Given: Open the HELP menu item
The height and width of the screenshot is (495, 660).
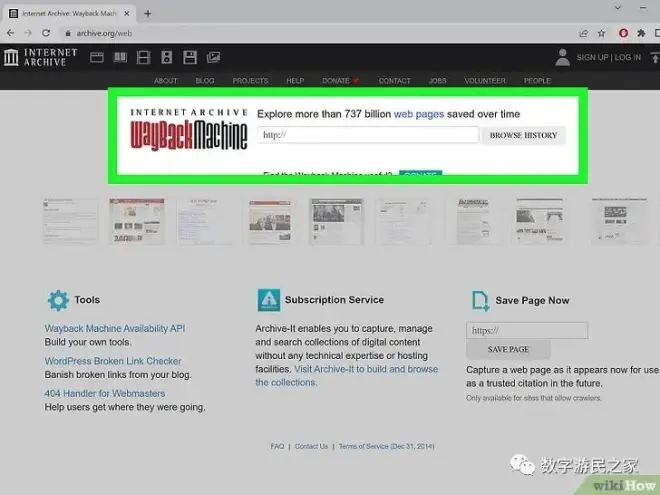Looking at the screenshot, I should pyautogui.click(x=295, y=80).
